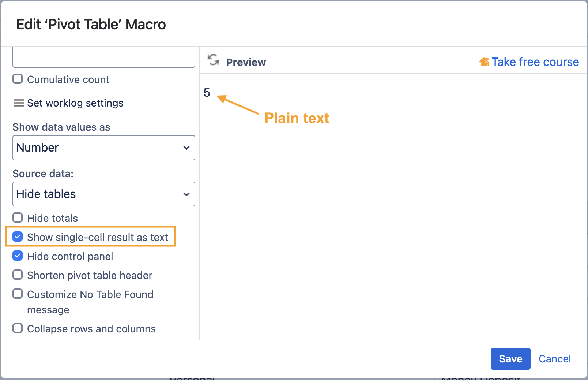
Task: Click the Hide tables dropdown chevron
Action: click(186, 194)
